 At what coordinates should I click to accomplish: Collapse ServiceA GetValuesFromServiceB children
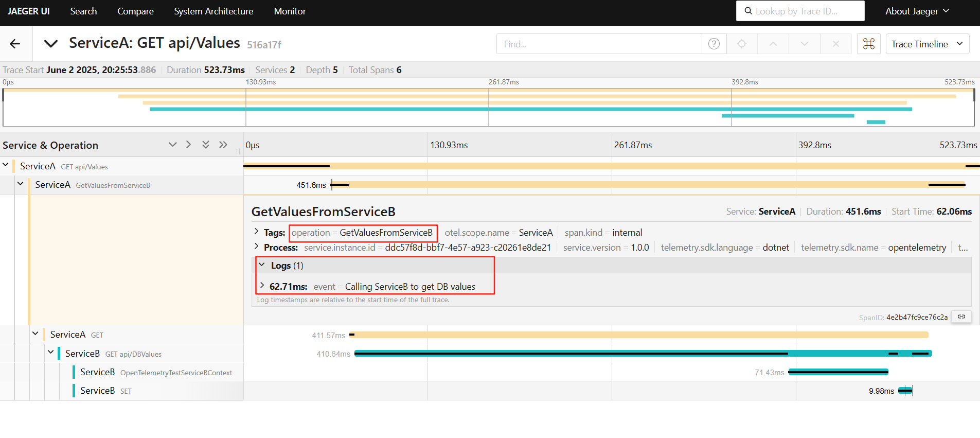tap(21, 184)
